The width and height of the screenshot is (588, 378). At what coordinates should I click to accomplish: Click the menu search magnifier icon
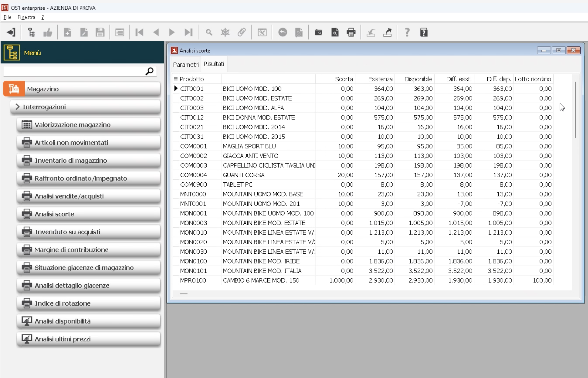[149, 71]
